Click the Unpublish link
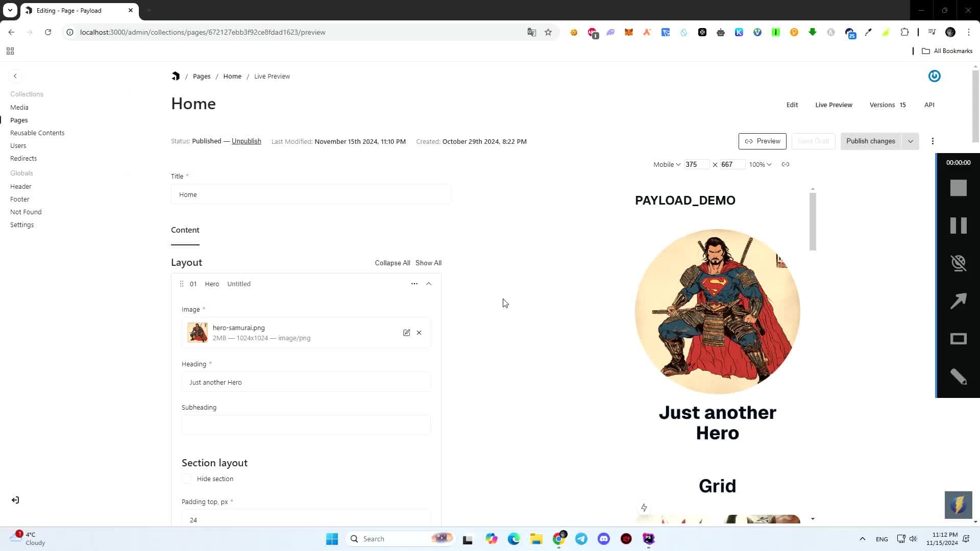This screenshot has height=551, width=980. [247, 141]
